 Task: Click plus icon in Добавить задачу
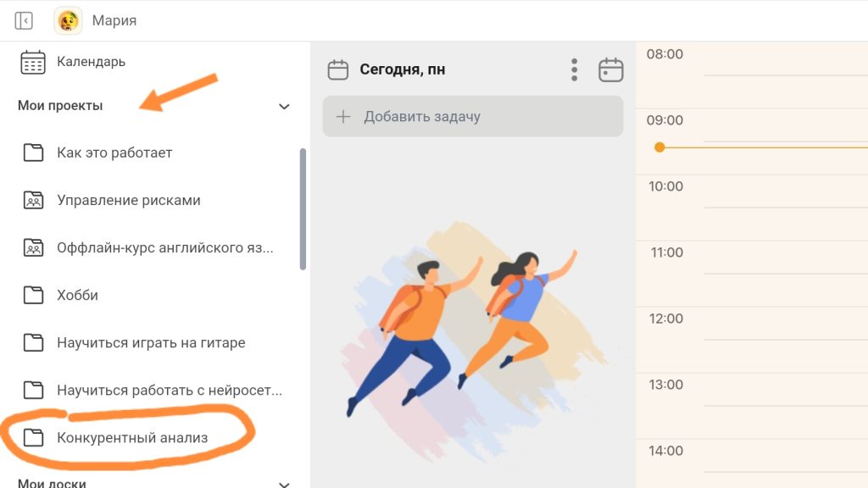coord(343,116)
